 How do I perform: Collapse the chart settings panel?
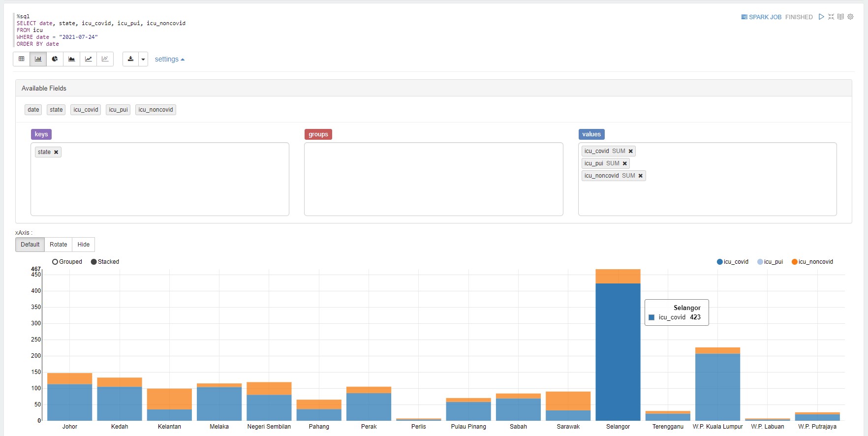[x=169, y=59]
